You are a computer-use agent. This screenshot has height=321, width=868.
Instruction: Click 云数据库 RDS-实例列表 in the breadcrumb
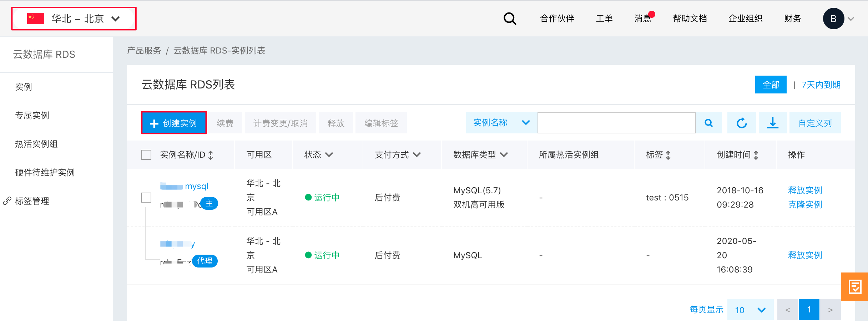[x=219, y=51]
